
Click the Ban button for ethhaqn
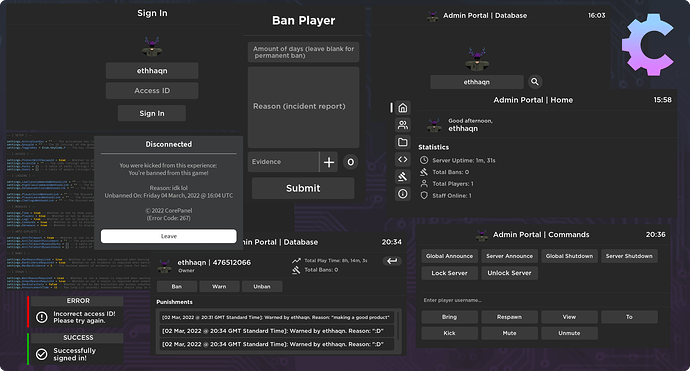(x=176, y=286)
